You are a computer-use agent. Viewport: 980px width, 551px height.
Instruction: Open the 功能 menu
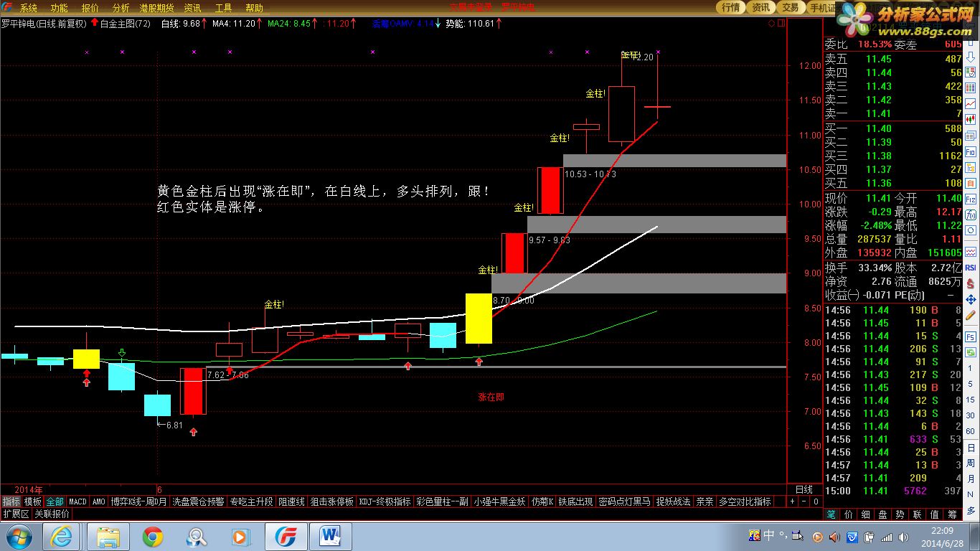59,8
